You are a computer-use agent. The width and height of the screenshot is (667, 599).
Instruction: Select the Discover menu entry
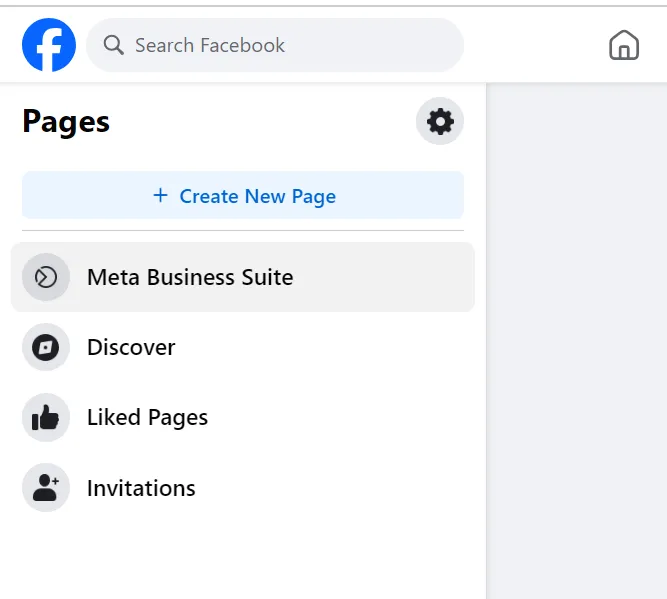(131, 348)
